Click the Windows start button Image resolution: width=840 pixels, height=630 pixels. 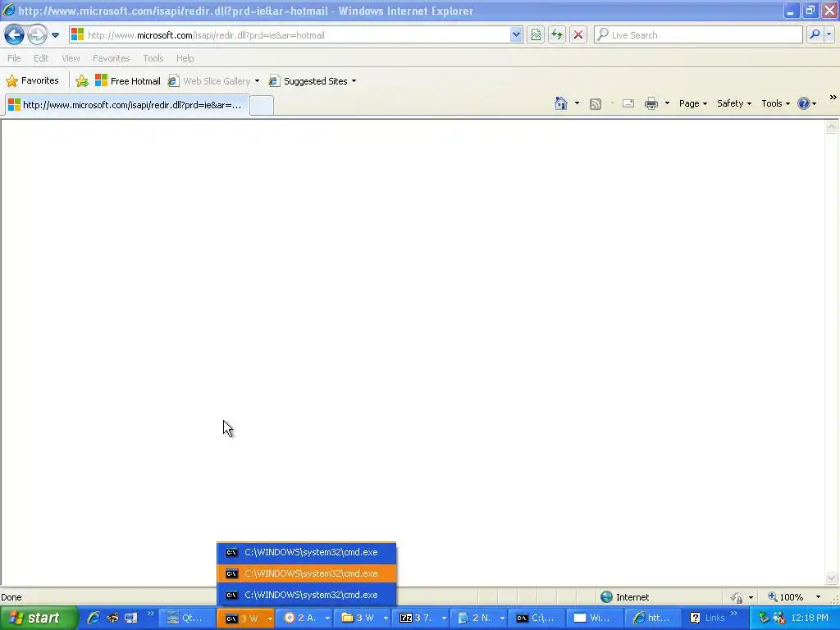click(38, 618)
